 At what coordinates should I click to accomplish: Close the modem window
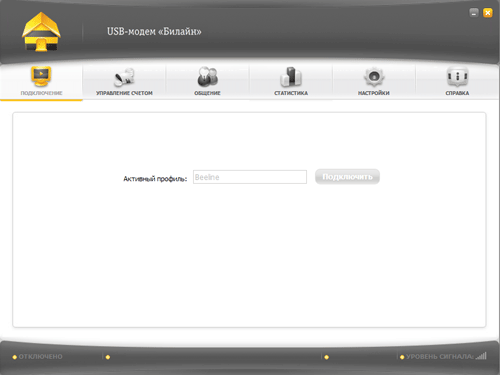tap(488, 13)
